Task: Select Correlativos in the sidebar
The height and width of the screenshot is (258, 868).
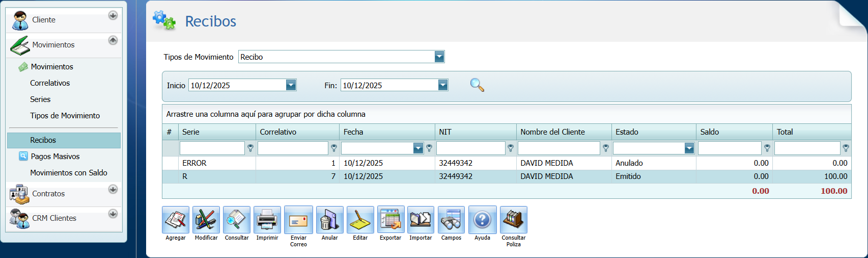Action: [50, 83]
